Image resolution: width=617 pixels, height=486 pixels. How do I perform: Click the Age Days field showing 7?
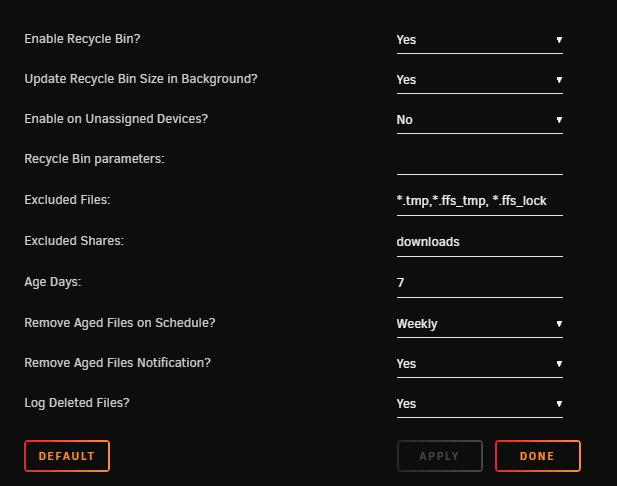tap(480, 284)
